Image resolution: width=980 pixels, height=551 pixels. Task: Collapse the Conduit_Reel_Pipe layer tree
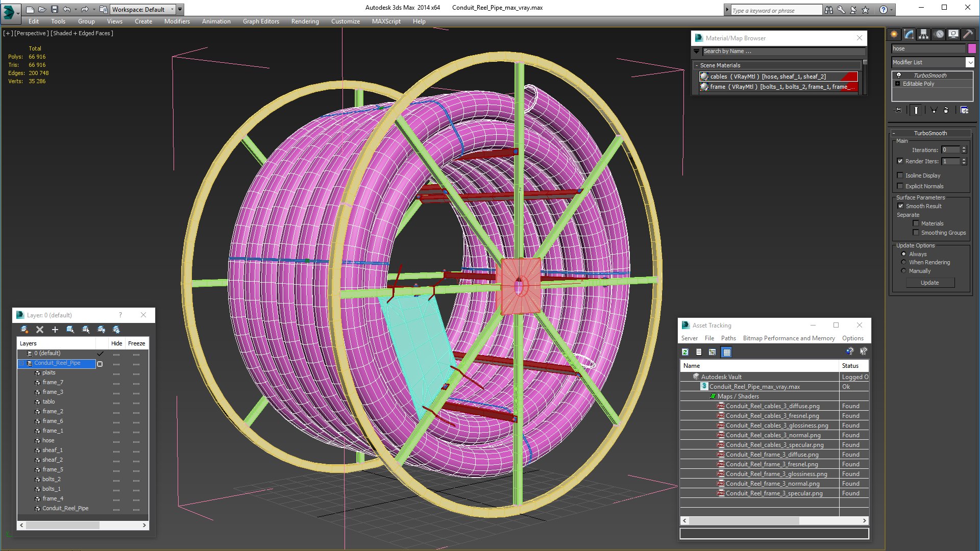(x=21, y=363)
